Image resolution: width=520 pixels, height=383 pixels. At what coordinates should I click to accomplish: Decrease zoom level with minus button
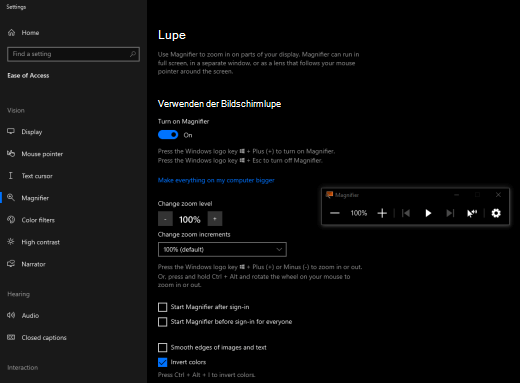pos(165,219)
